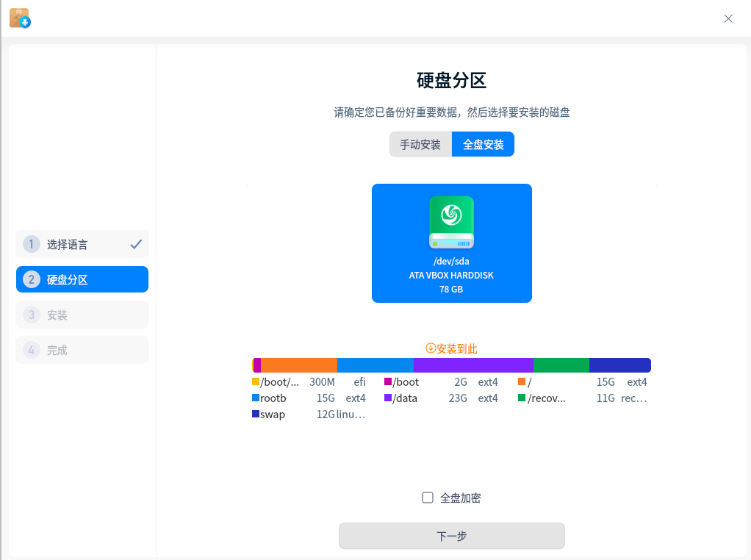Screen dimensions: 751x560
Task: Click the 300M size value
Action: pos(322,382)
